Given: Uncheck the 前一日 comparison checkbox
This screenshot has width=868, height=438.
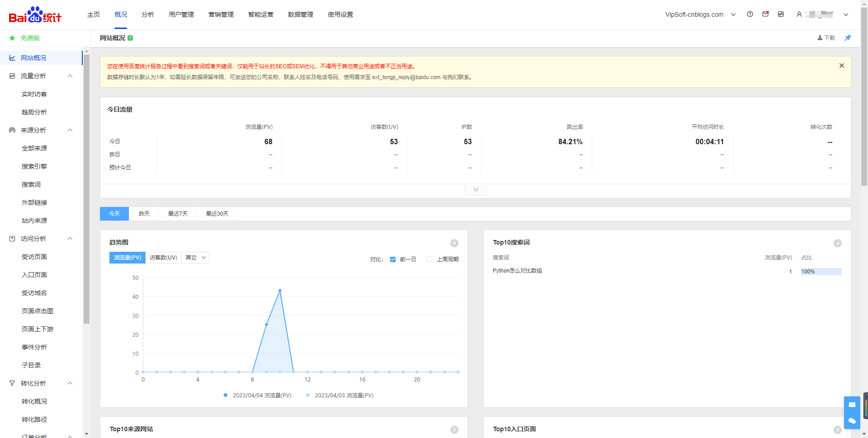Looking at the screenshot, I should pos(393,259).
